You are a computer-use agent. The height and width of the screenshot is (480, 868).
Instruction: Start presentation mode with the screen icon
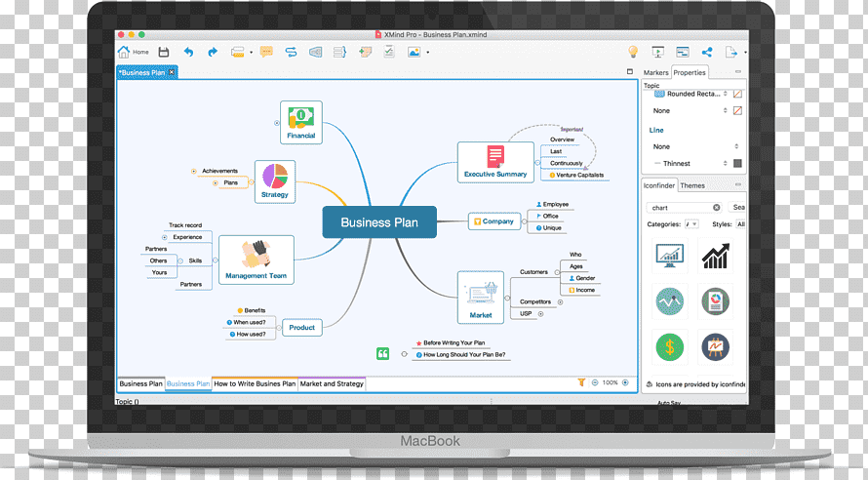coord(657,52)
